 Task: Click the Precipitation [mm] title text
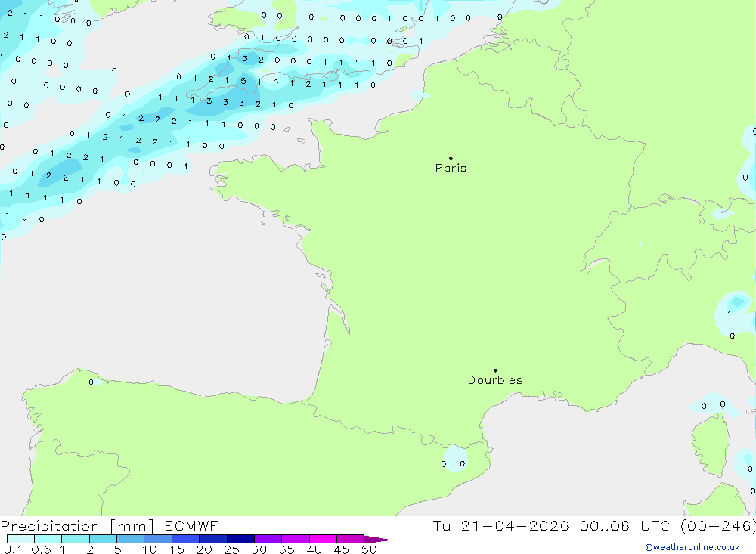pyautogui.click(x=77, y=525)
